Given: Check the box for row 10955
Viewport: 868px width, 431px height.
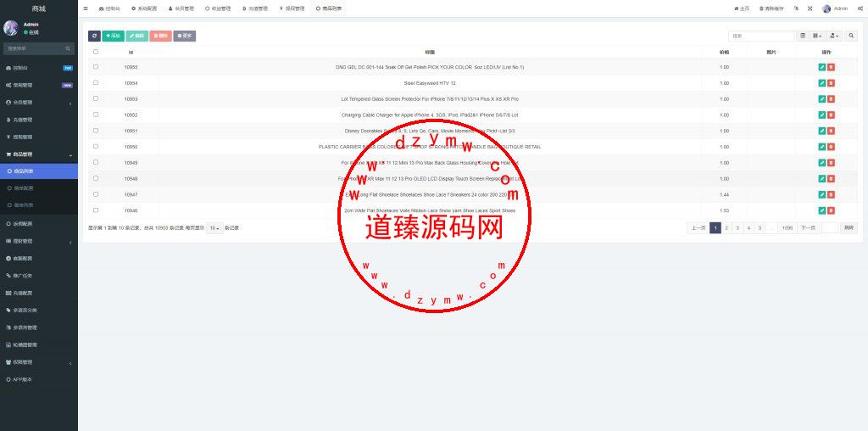Looking at the screenshot, I should click(96, 67).
